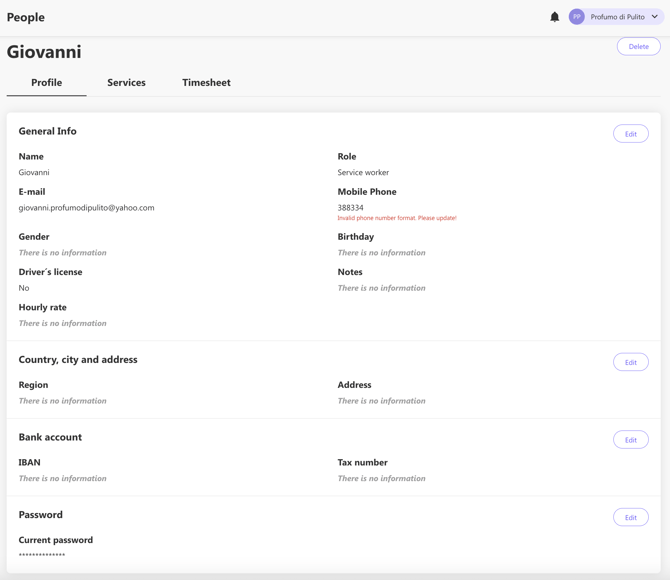The image size is (670, 580).
Task: Click the Mobile Phone label
Action: click(x=367, y=191)
